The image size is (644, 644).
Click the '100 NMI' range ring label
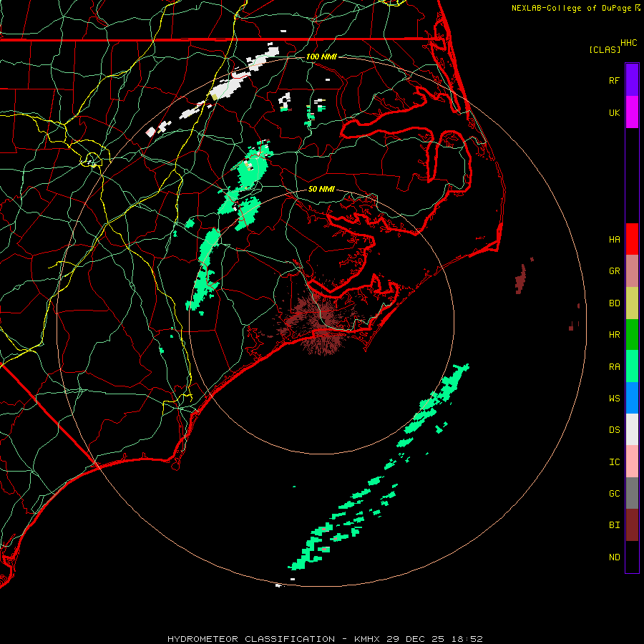pos(321,57)
